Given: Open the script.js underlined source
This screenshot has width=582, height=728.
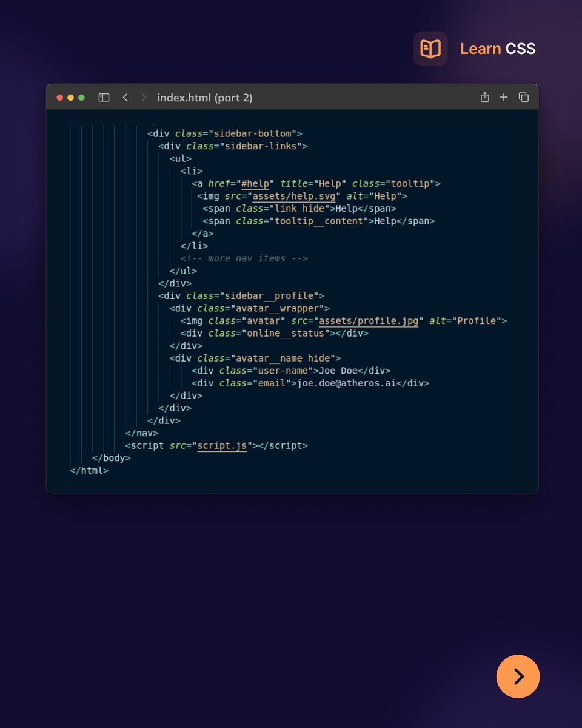Looking at the screenshot, I should (222, 446).
